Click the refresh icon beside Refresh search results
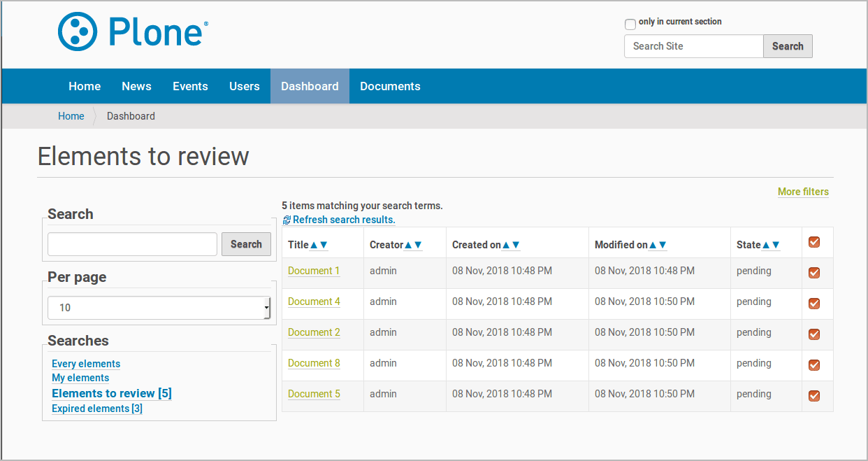The width and height of the screenshot is (868, 461). [287, 220]
